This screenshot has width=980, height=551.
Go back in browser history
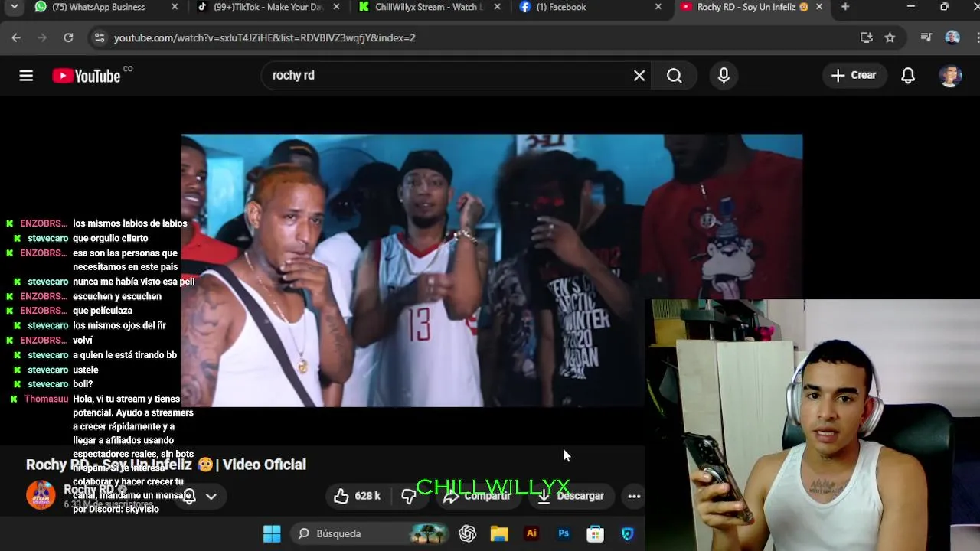click(16, 37)
